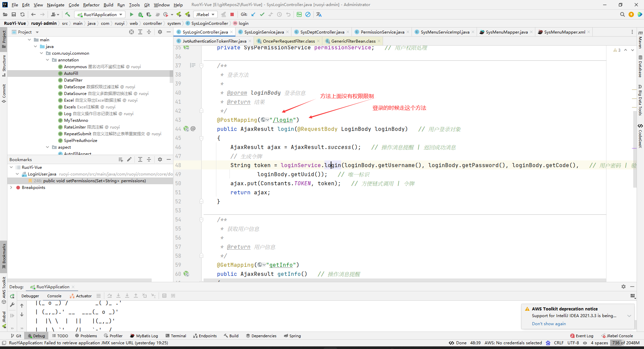Open Search Everywhere magnifier icon
644x349 pixels.
[622, 14]
